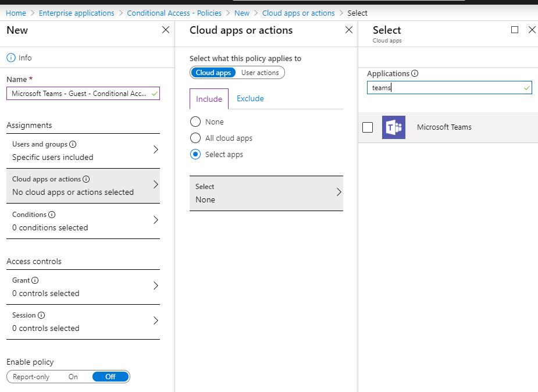Select the None radio button under Include
538x392 pixels.
[196, 122]
